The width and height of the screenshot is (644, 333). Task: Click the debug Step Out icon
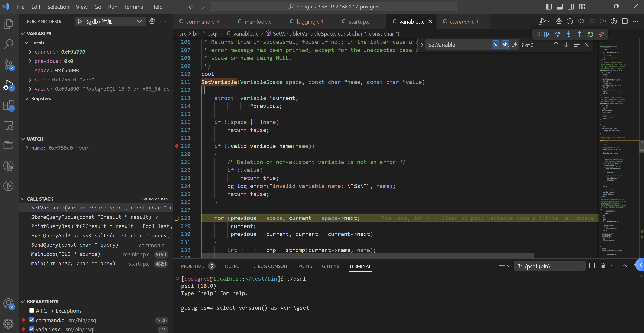click(x=579, y=34)
